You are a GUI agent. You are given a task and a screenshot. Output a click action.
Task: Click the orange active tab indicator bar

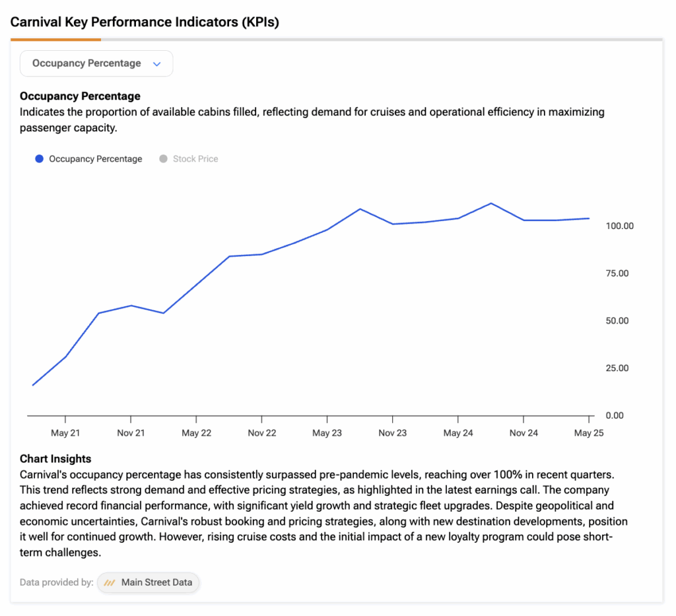pyautogui.click(x=55, y=39)
